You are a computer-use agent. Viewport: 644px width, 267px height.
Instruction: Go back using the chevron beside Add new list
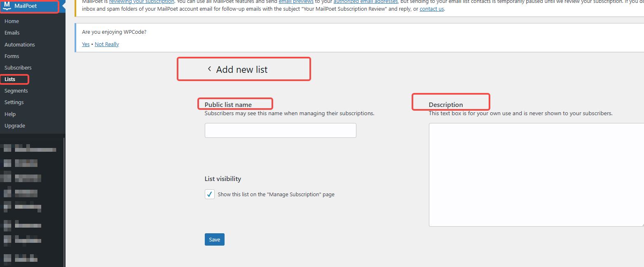tap(209, 69)
